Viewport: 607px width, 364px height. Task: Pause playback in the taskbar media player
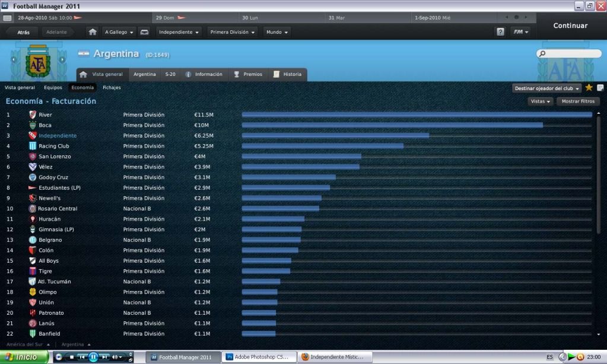tap(93, 357)
